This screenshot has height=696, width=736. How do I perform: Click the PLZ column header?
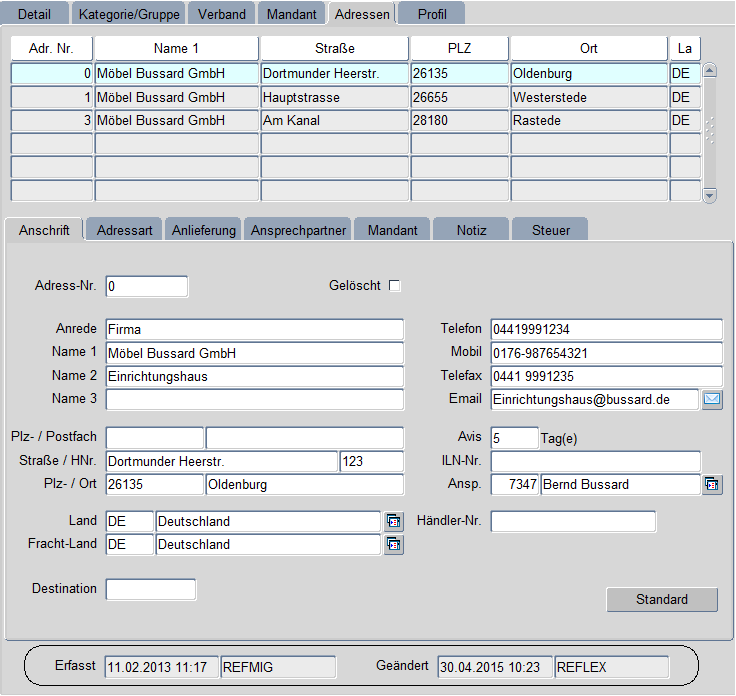(x=459, y=48)
